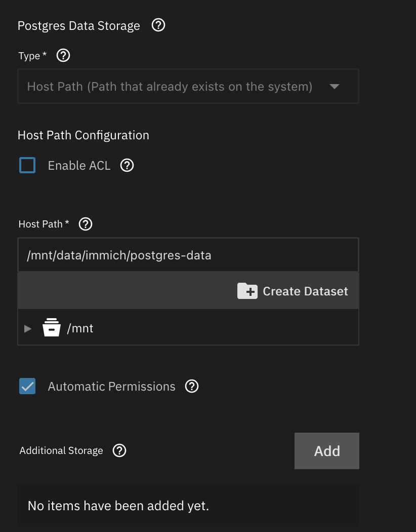Click the Enable ACL label
This screenshot has width=416, height=532.
[79, 166]
